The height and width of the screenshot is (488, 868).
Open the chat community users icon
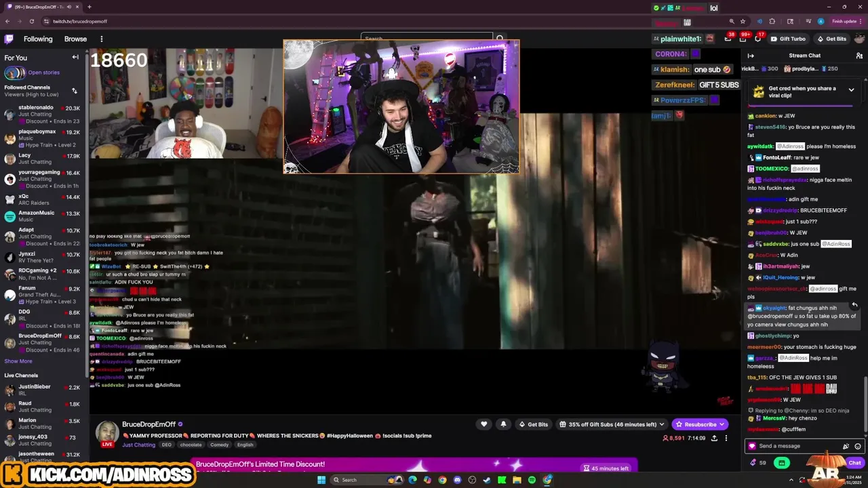point(858,56)
